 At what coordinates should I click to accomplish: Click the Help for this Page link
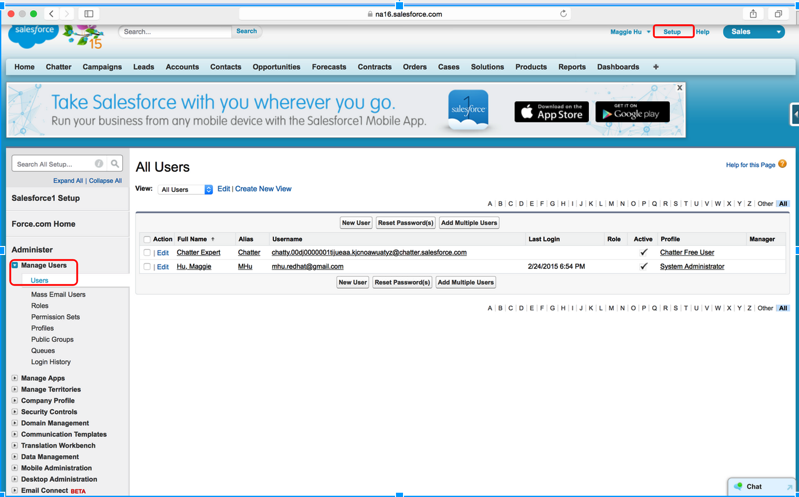(750, 165)
